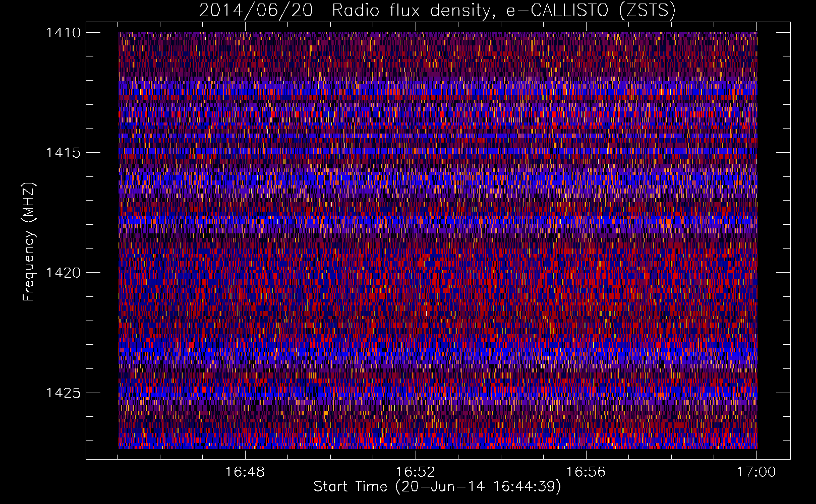Click the 1420 frequency tick label
The height and width of the screenshot is (504, 816).
(x=63, y=273)
